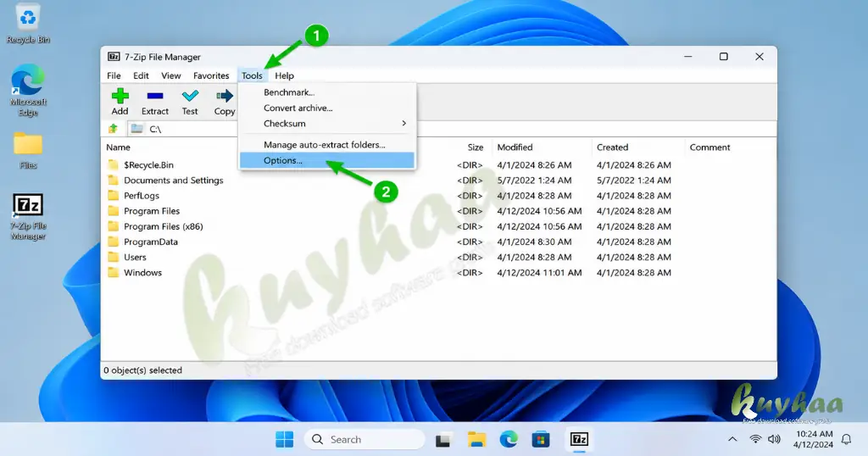Click Windows modified date 4/12/2024 11:01 AM
The width and height of the screenshot is (868, 456).
click(539, 272)
